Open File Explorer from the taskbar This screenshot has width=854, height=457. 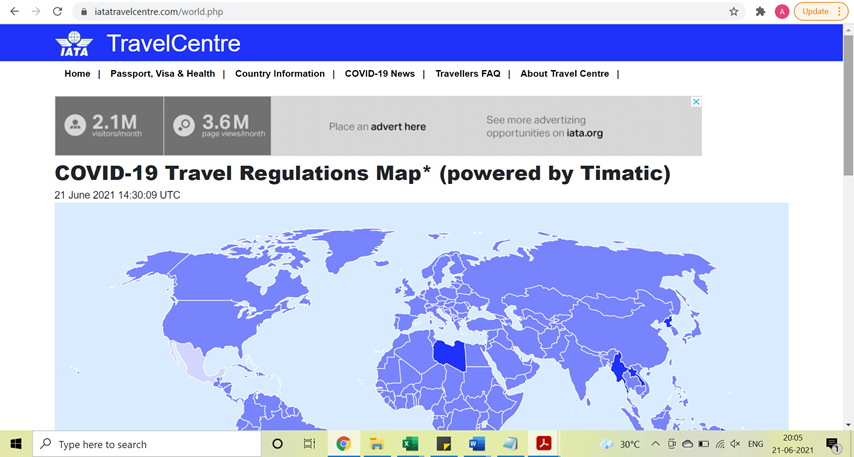point(376,444)
